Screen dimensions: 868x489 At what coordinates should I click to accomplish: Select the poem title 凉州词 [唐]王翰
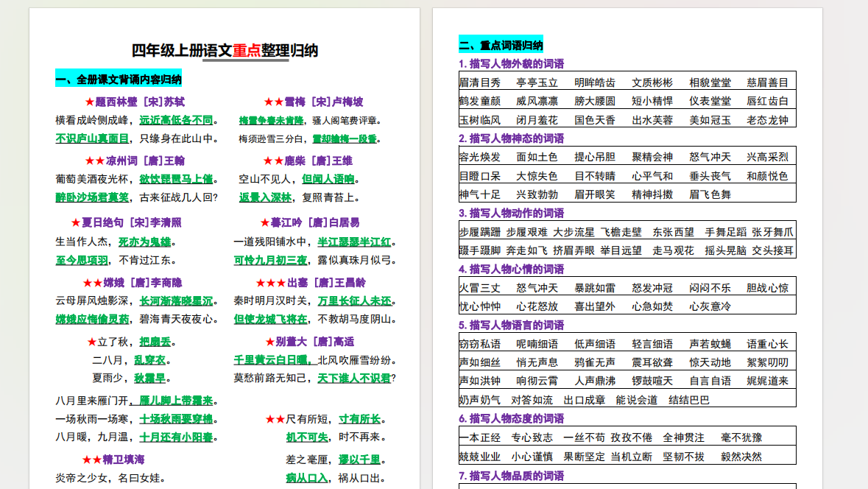(x=146, y=161)
